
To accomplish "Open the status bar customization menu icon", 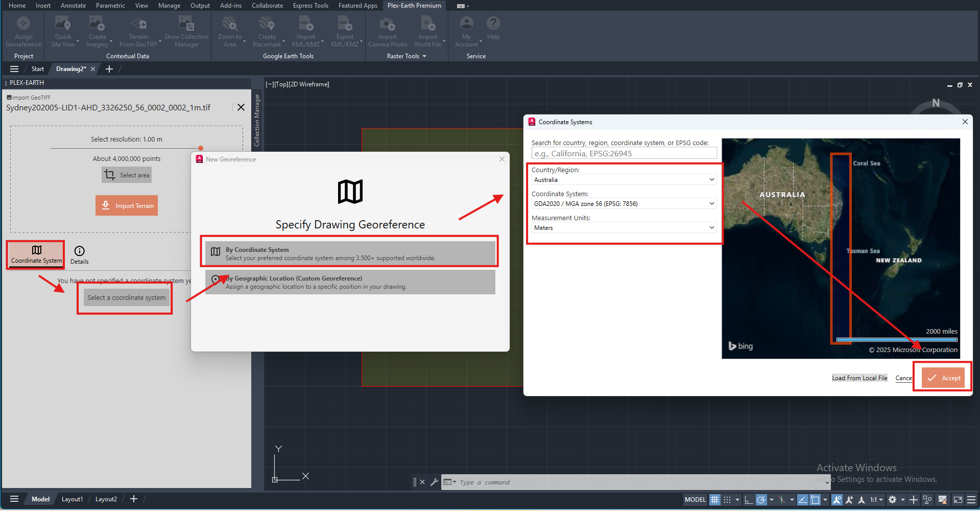I will tap(971, 500).
